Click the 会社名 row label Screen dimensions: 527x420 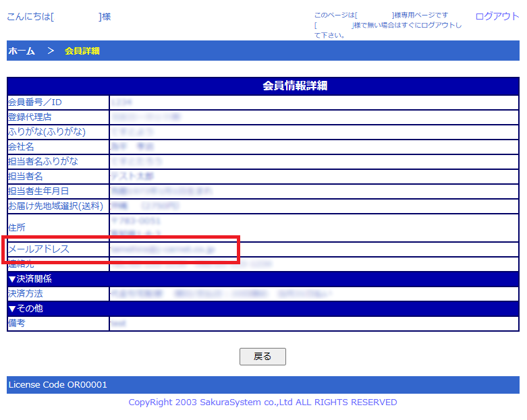click(x=21, y=147)
